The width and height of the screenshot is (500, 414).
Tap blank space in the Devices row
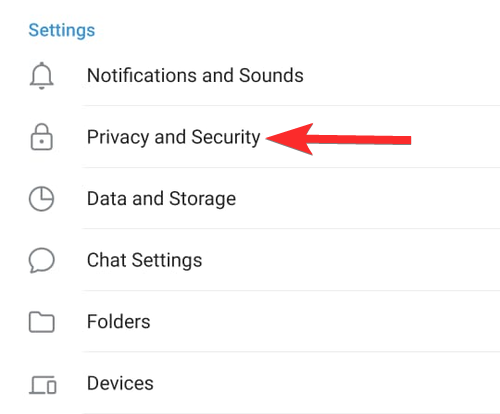coord(327,383)
